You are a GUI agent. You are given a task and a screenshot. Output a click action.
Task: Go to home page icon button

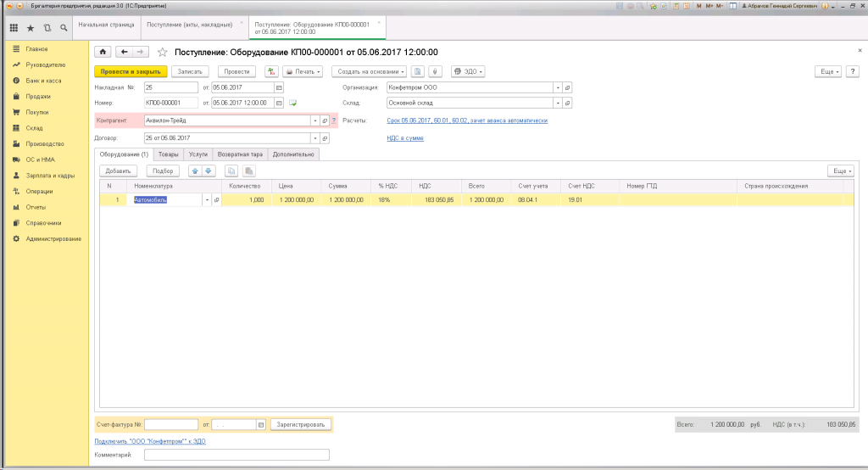[x=103, y=52]
